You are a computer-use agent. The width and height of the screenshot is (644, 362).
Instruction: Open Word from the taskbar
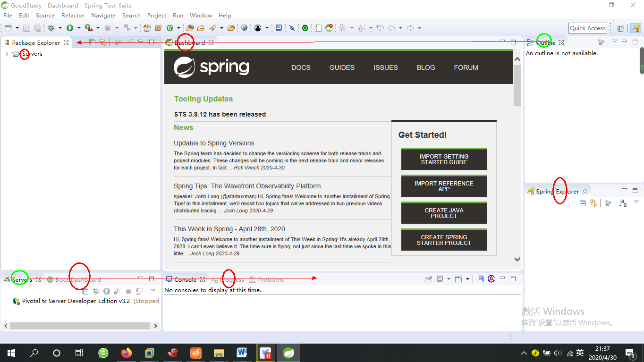242,353
